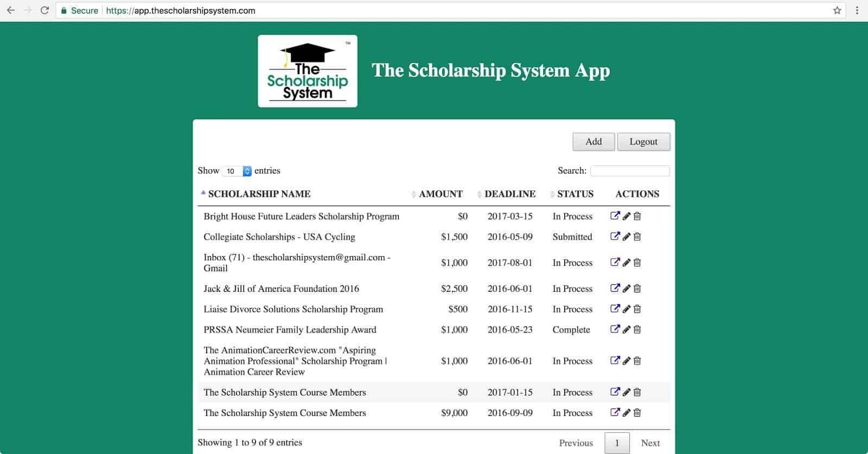This screenshot has width=868, height=454.
Task: Select the 2016-11-15 deadline cell
Action: pos(510,309)
